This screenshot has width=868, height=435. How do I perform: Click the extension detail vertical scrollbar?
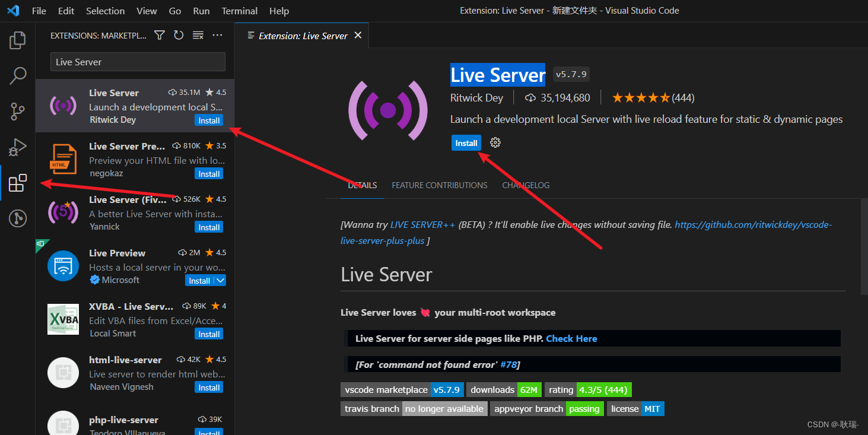tap(864, 246)
